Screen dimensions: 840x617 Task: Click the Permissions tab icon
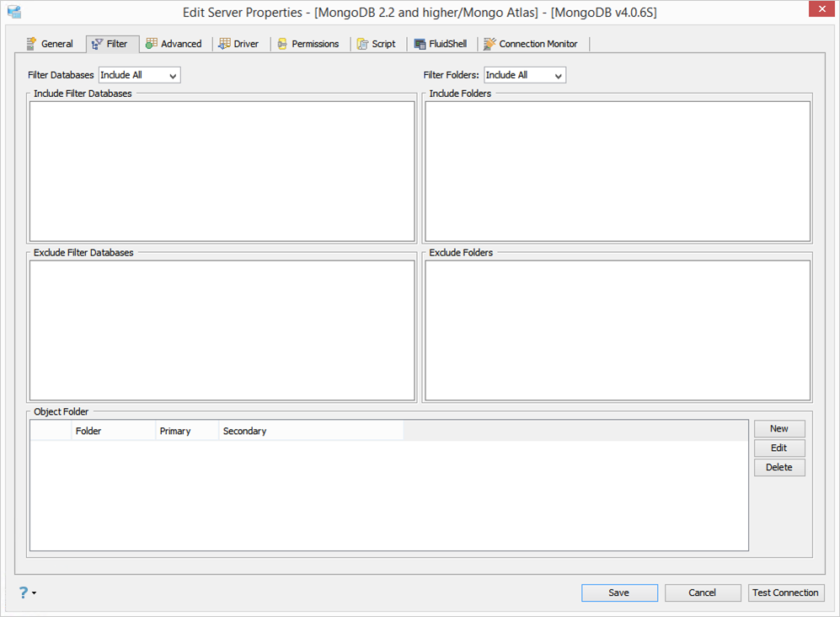[x=282, y=44]
